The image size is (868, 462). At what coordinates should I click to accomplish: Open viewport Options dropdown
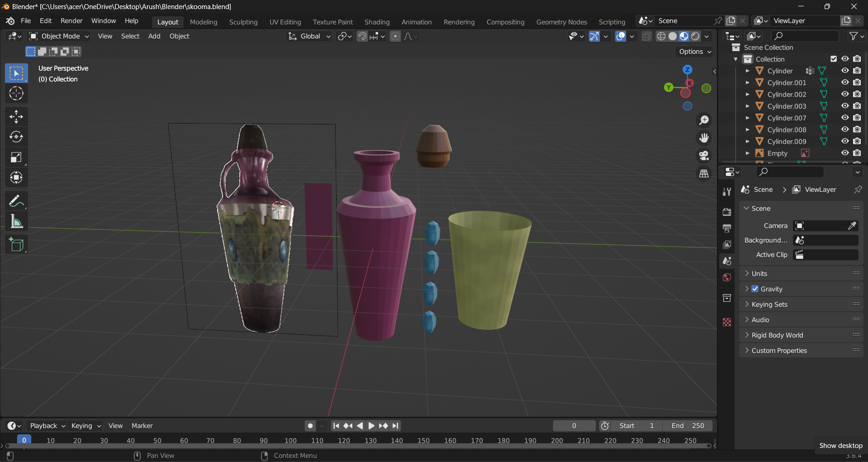695,52
